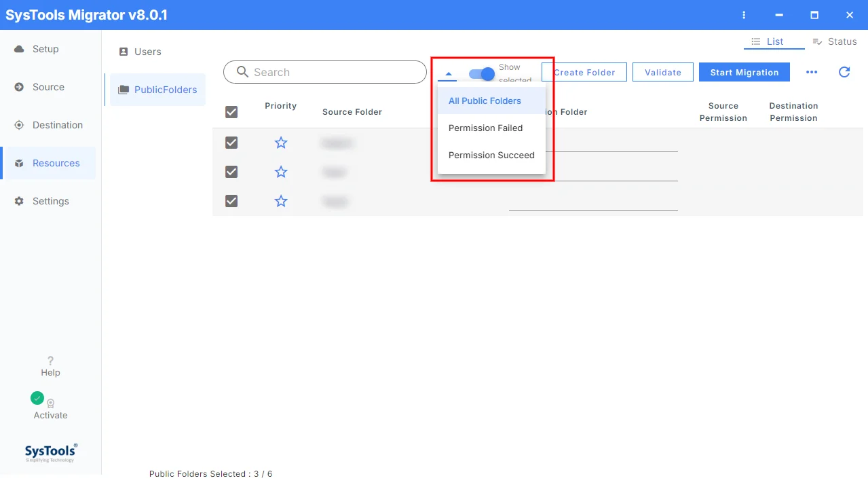Click the Source Folder column header
868x489 pixels.
coord(352,112)
